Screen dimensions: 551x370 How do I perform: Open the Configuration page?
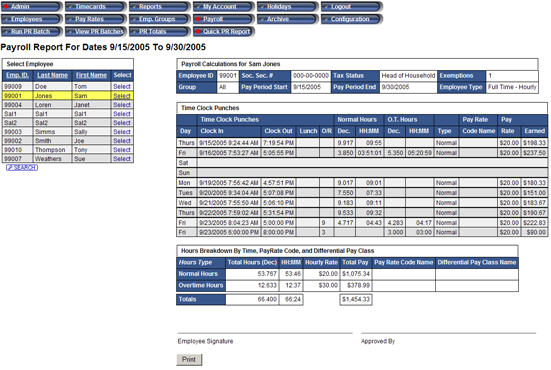351,19
